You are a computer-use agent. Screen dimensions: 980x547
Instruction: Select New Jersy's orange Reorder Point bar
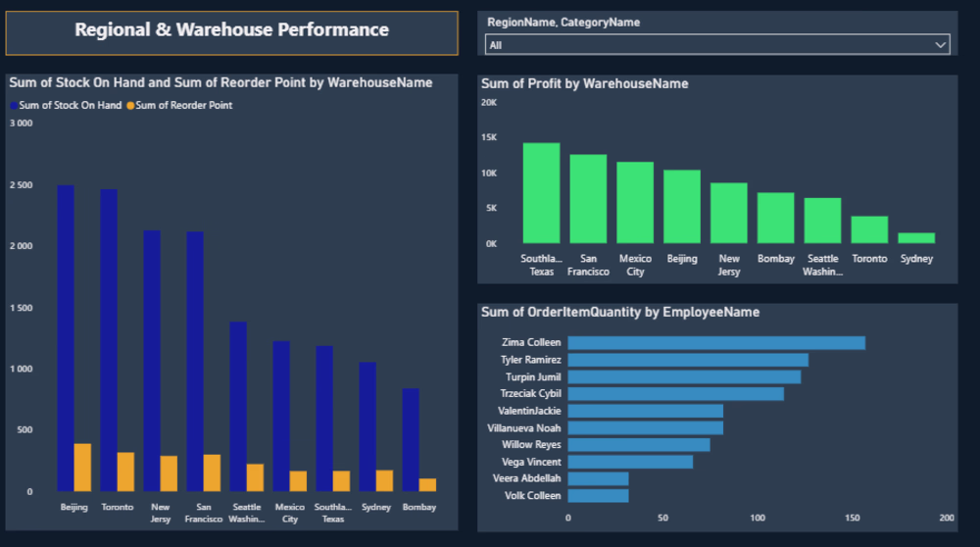169,473
